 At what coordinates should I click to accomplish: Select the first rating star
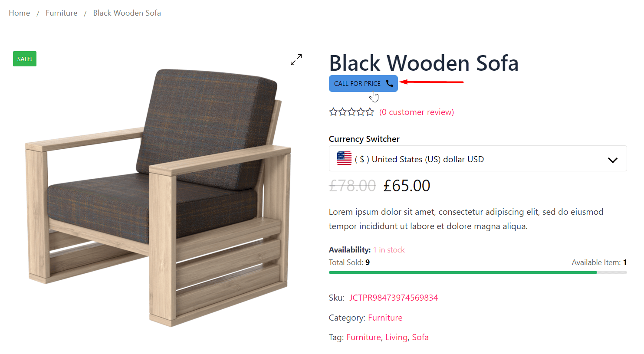click(x=333, y=111)
